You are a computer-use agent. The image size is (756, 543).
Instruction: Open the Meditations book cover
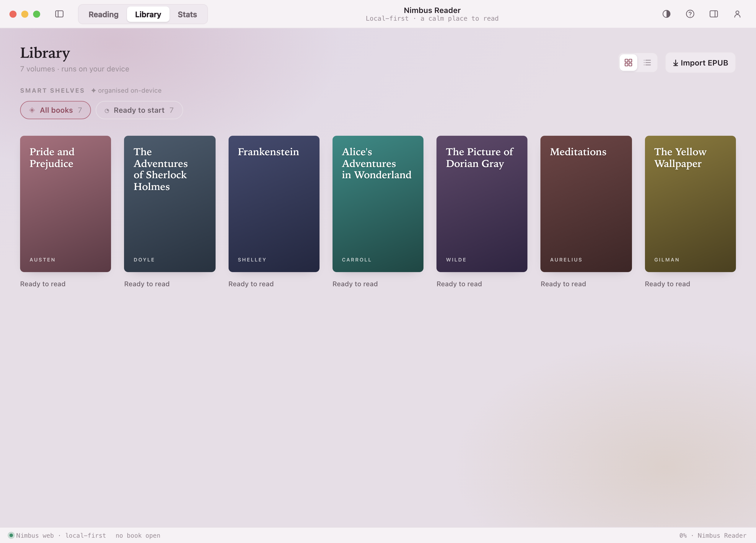[x=586, y=204]
